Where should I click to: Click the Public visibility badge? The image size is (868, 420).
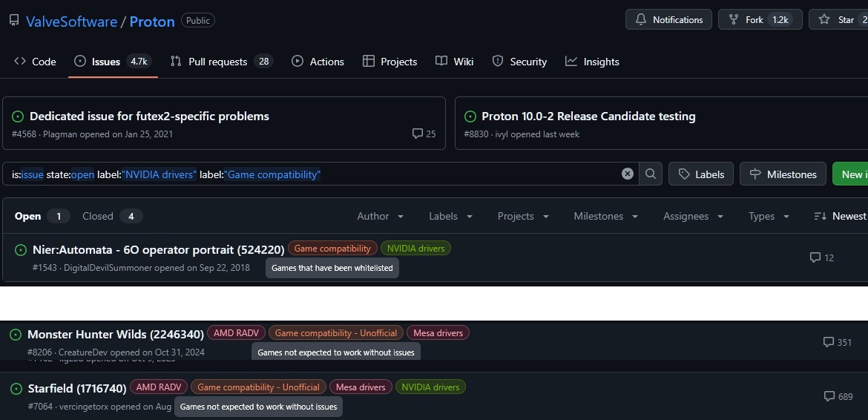(197, 21)
